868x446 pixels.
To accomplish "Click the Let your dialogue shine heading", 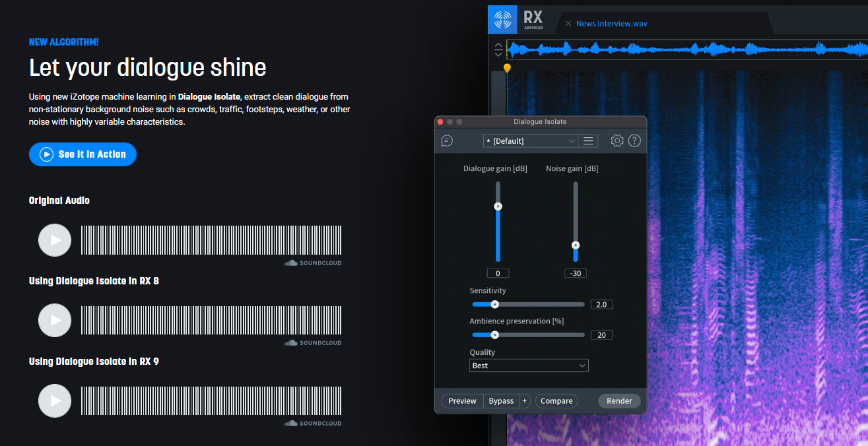I will pyautogui.click(x=148, y=68).
